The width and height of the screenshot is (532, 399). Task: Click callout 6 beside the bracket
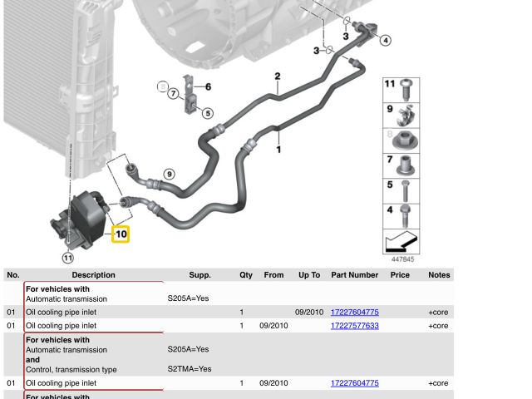[x=208, y=86]
